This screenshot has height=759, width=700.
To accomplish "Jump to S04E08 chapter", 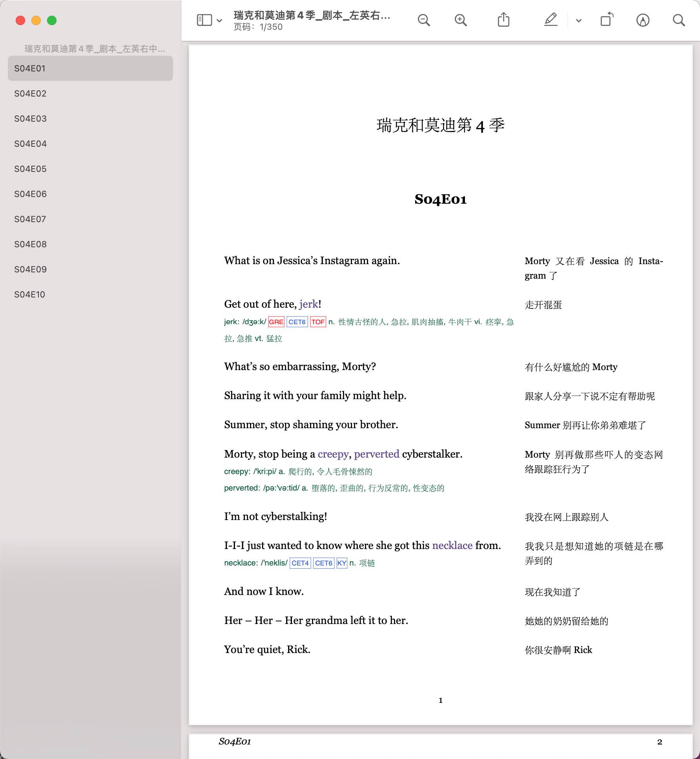I will coord(90,244).
